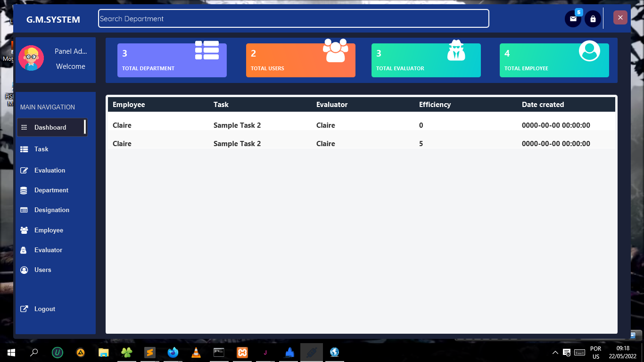Select Sample Task 2 in the efficiency 5 row
Viewport: 644px width, 362px height.
click(x=237, y=144)
